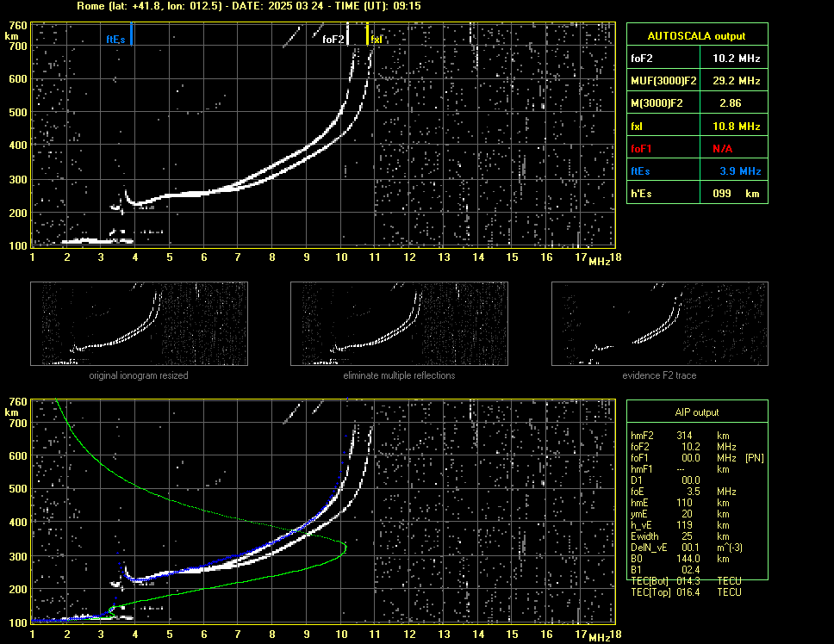Click the hmF1 label in AIP output

pos(642,469)
